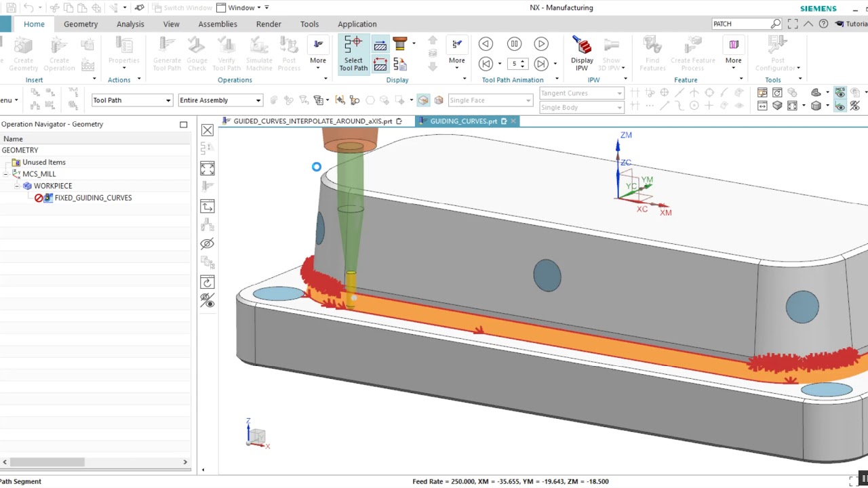868x488 pixels.
Task: Open the View ribbon tab
Action: click(x=171, y=24)
